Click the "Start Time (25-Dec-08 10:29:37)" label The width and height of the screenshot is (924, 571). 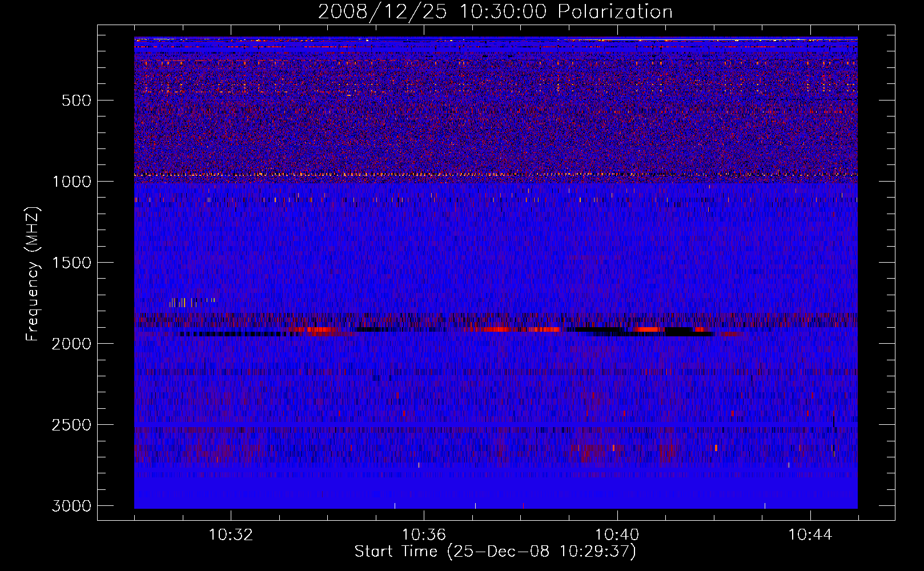[495, 552]
